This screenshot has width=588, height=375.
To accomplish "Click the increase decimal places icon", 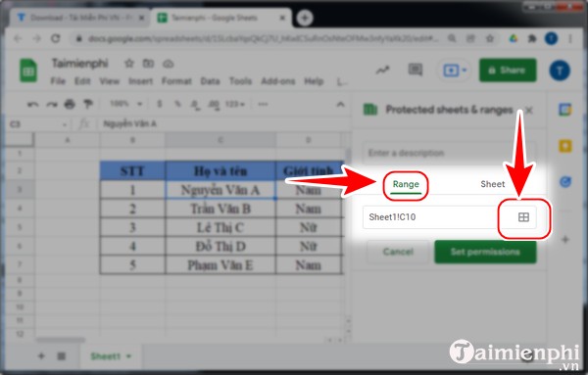I will click(214, 105).
